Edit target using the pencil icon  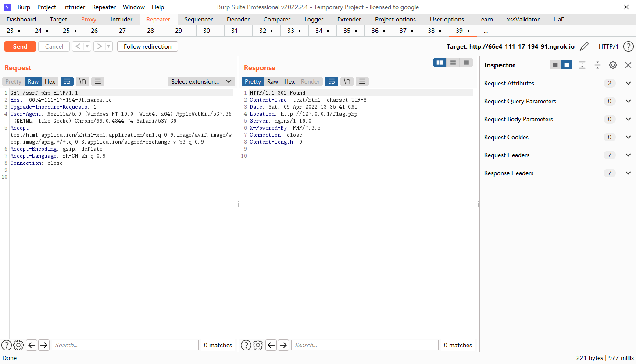[584, 46]
